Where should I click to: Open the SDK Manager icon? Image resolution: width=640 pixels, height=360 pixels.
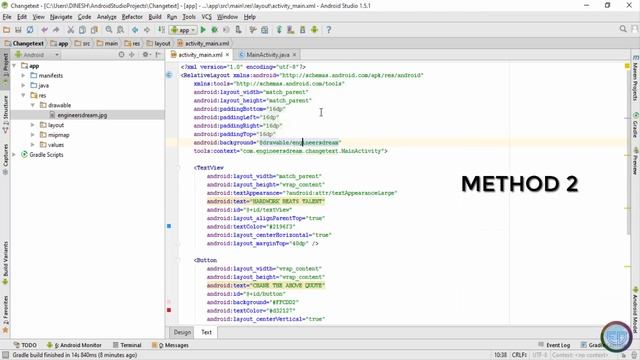(302, 30)
